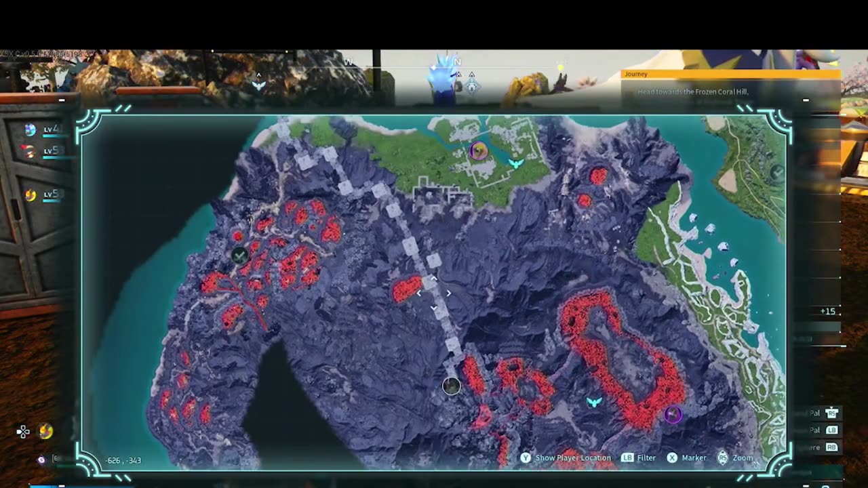Click the small lava patch left of the map cursor

(406, 289)
